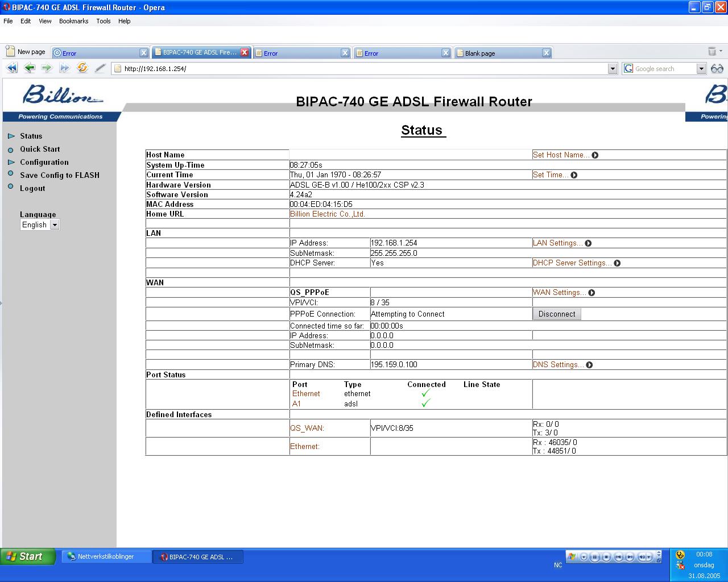Viewport: 728px width, 582px height.
Task: Click arrow icon next to DHCP Server Settings
Action: 617,263
